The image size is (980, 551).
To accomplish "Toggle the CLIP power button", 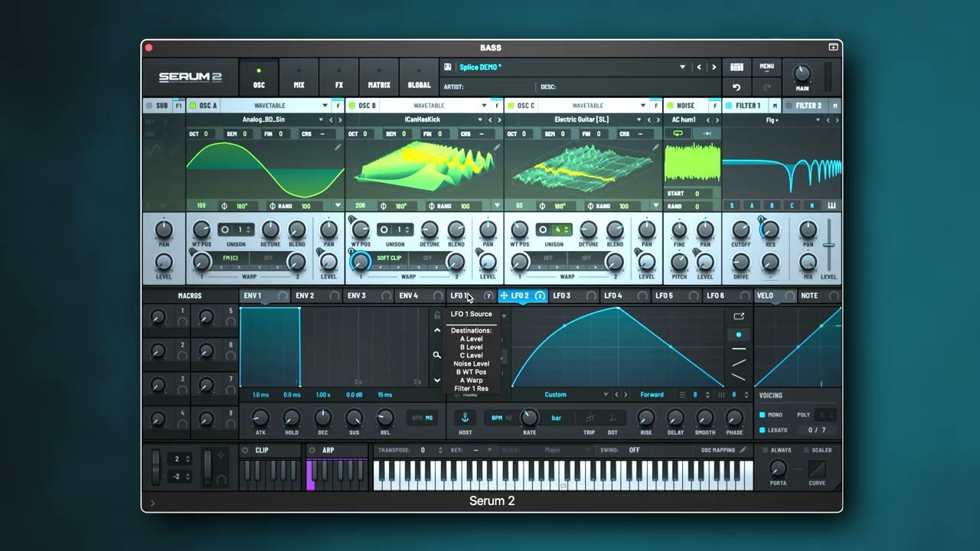I will [x=245, y=450].
